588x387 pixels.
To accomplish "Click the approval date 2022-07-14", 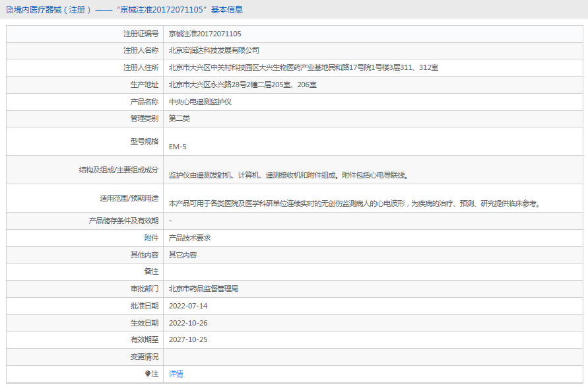I will click(188, 306).
